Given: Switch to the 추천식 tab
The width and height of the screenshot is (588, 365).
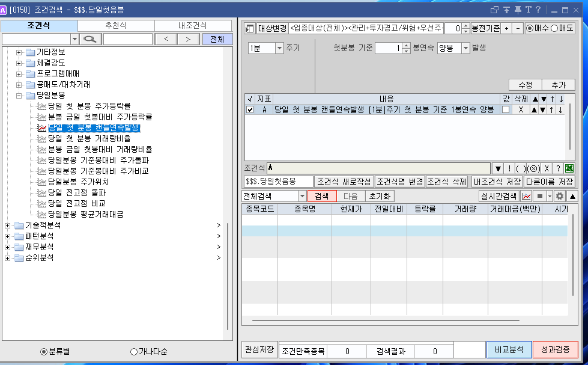Looking at the screenshot, I should [115, 26].
